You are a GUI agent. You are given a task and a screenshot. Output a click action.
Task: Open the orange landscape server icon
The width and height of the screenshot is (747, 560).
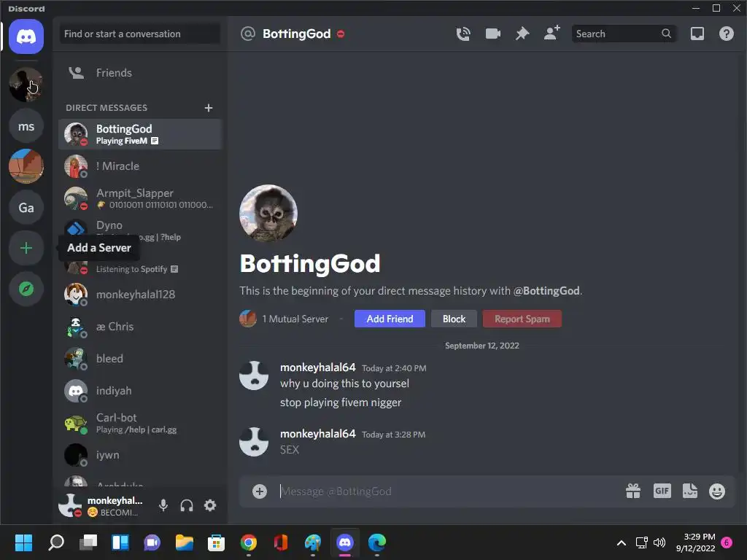(26, 166)
